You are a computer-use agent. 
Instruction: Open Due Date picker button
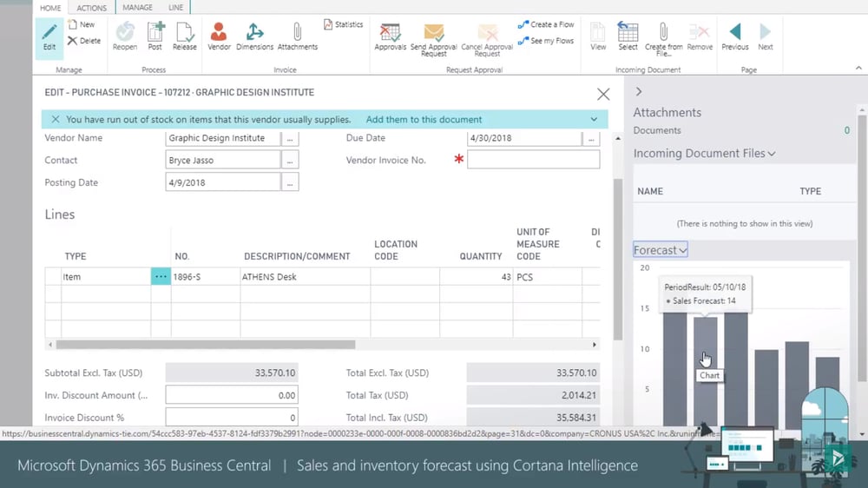pyautogui.click(x=591, y=138)
